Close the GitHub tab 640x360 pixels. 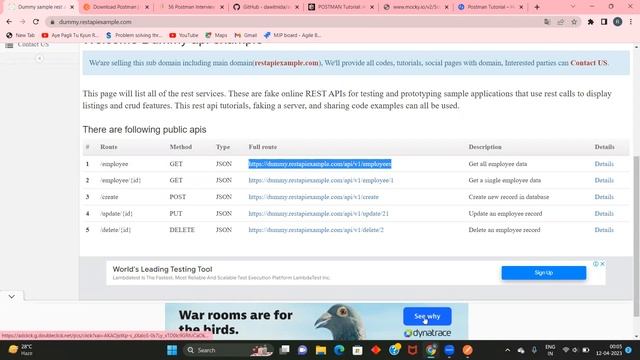pyautogui.click(x=297, y=7)
